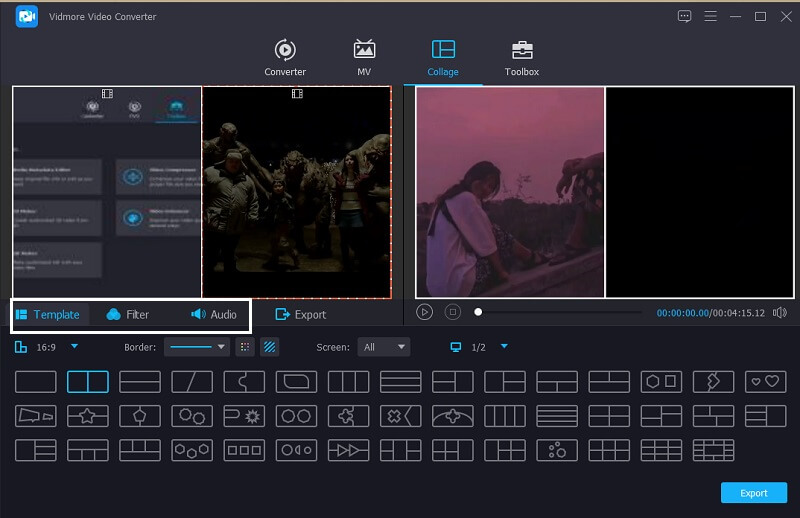
Task: Switch to the Filter tab
Action: click(127, 314)
